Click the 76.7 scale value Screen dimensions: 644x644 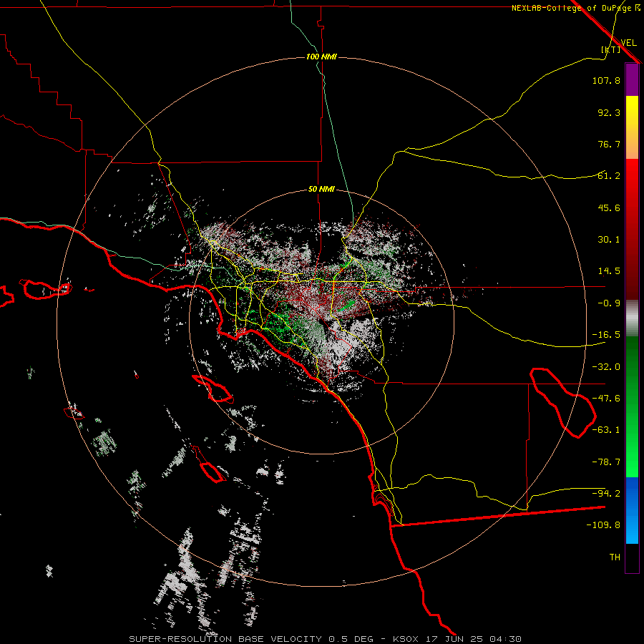(x=609, y=144)
